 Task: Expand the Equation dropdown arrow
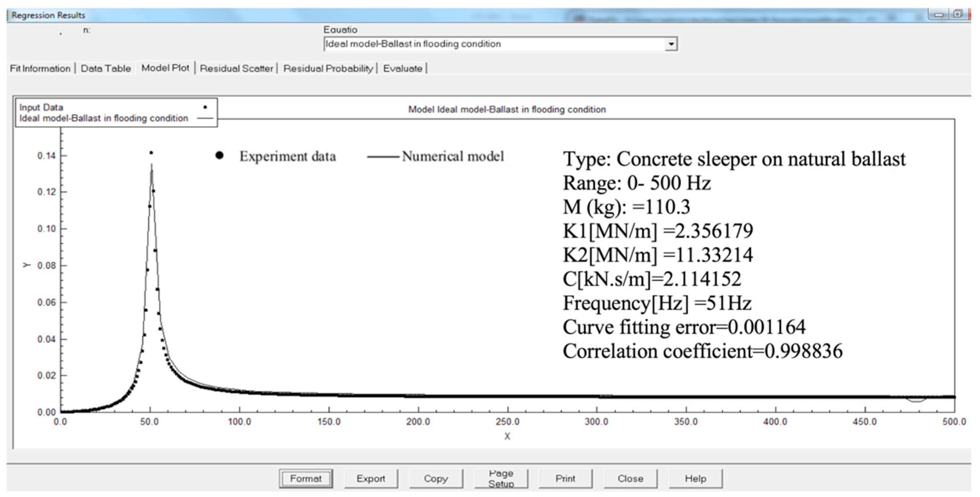[x=672, y=44]
